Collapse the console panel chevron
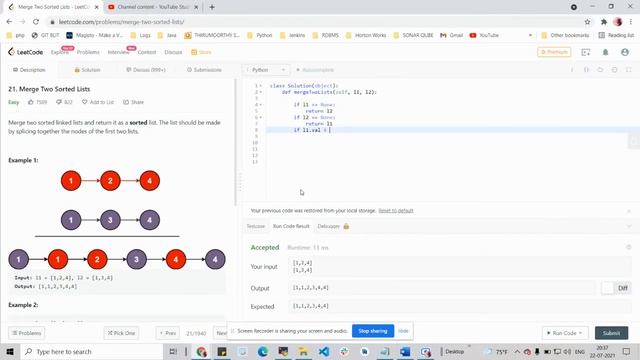The image size is (640, 360). click(629, 226)
